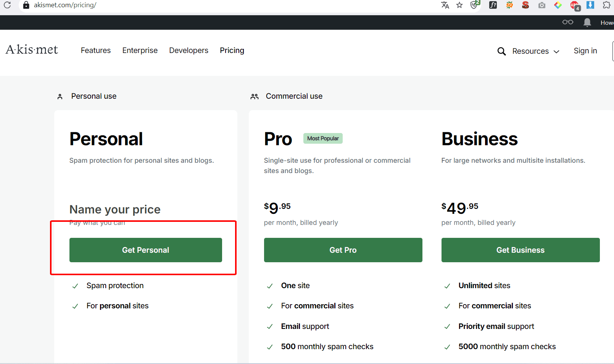Viewport: 614px width, 364px height.
Task: Click the Personal use label
Action: coord(94,96)
